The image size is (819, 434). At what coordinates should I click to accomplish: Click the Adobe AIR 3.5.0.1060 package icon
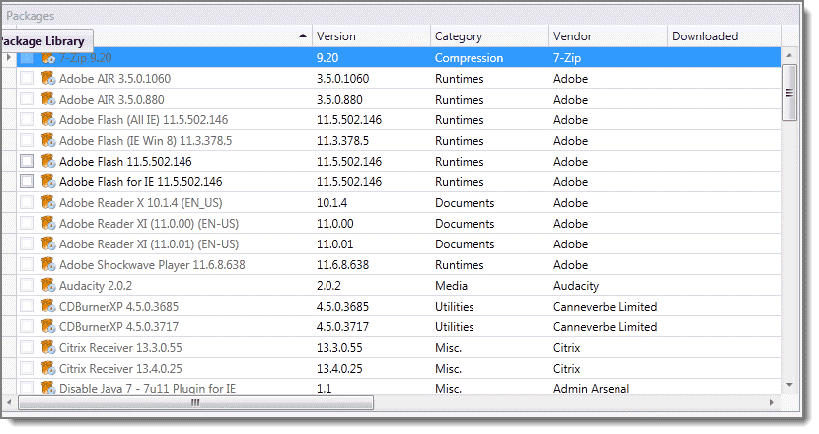(x=48, y=78)
